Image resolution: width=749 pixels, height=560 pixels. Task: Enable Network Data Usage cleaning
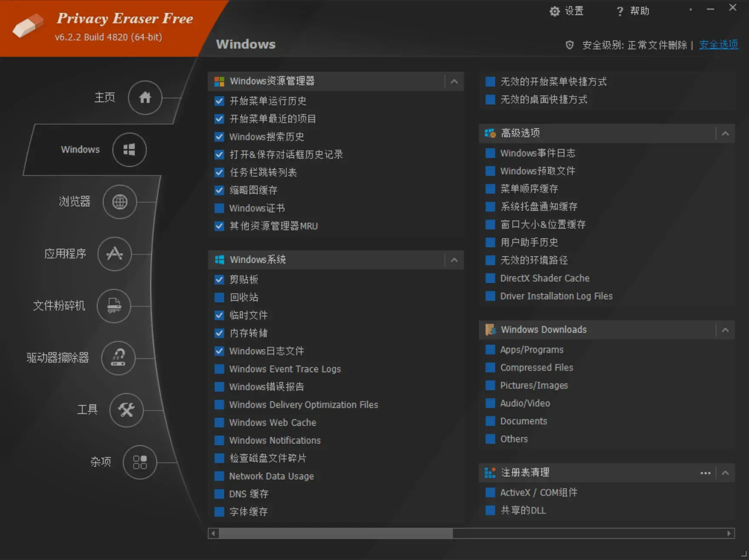[219, 476]
